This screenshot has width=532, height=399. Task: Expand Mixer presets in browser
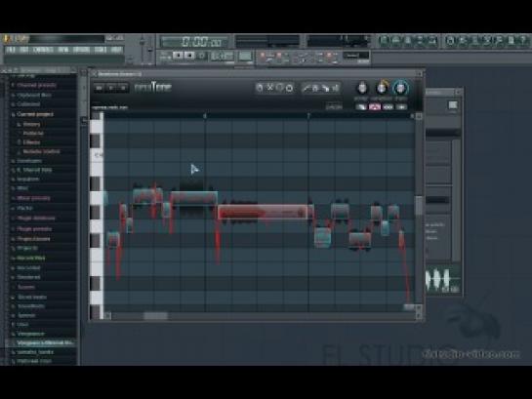click(x=33, y=198)
